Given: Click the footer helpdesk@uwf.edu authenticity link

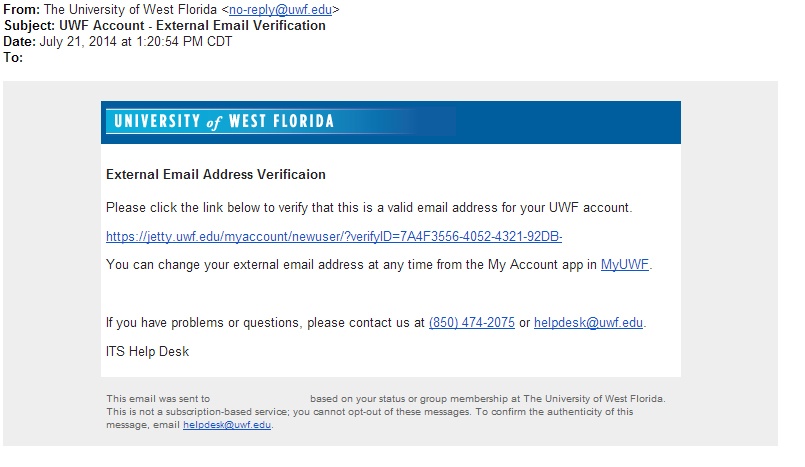Looking at the screenshot, I should 227,425.
